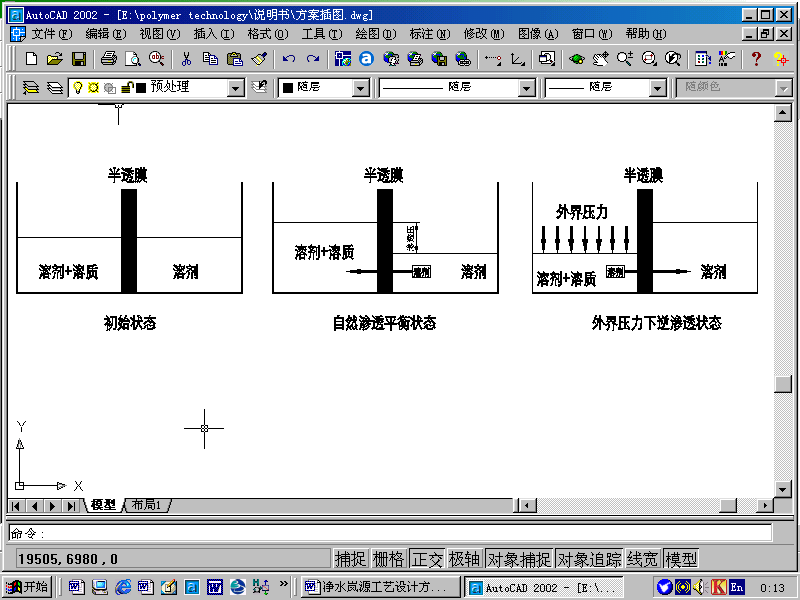Image resolution: width=800 pixels, height=600 pixels.
Task: Open a file with the Open icon
Action: [55, 59]
